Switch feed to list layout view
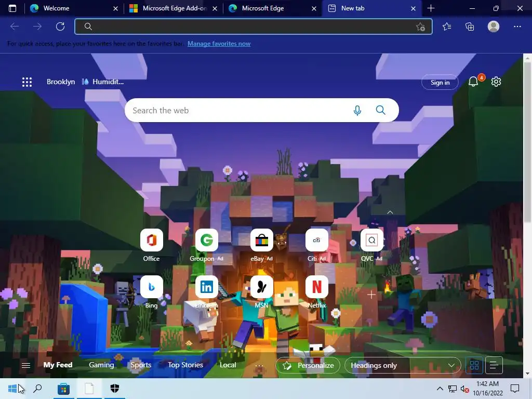532x399 pixels. coord(494,365)
